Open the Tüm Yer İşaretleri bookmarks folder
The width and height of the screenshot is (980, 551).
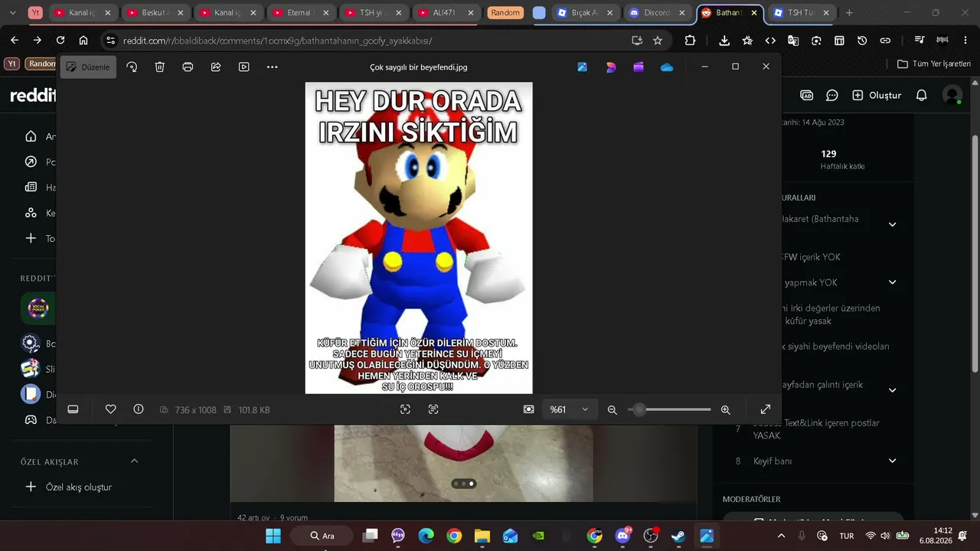pos(934,64)
